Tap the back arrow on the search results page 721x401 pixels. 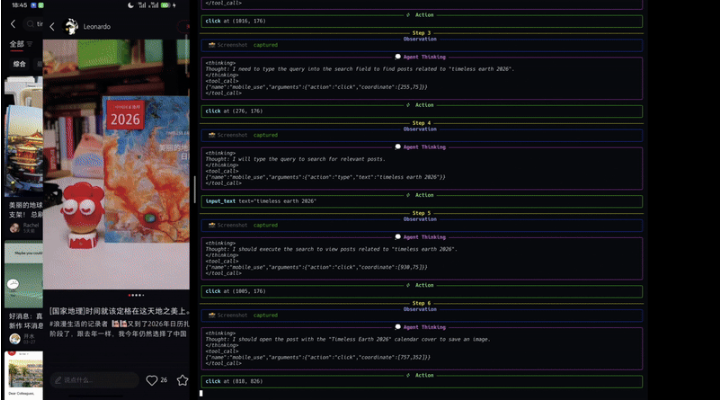pos(13,24)
